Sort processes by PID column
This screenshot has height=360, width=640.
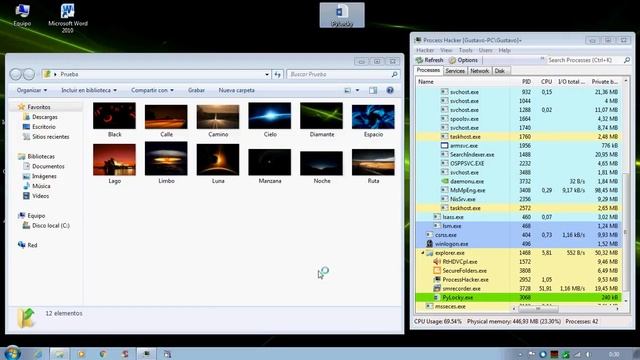[522, 82]
